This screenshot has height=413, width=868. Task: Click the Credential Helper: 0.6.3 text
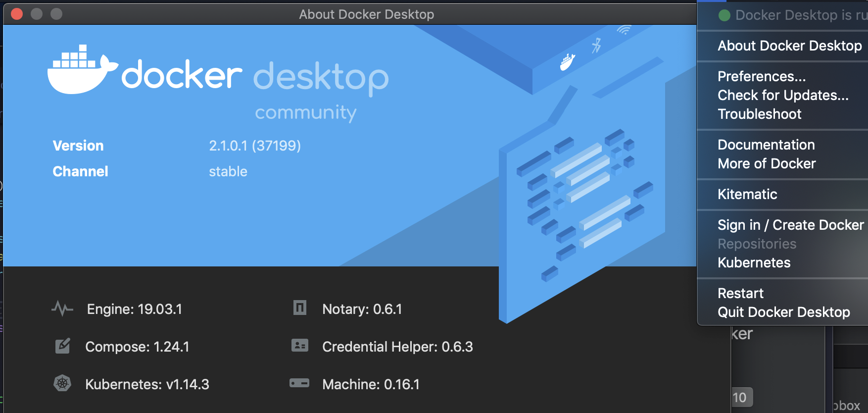point(397,347)
